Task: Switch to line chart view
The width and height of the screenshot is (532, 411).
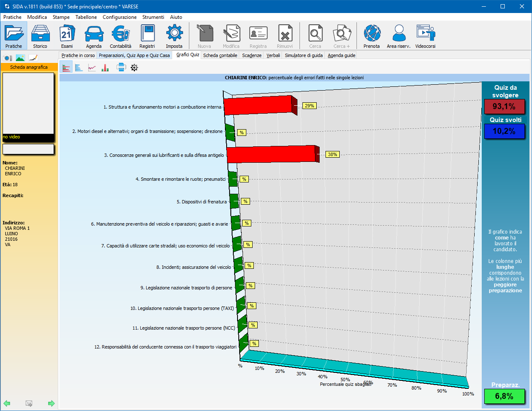Action: click(x=92, y=68)
